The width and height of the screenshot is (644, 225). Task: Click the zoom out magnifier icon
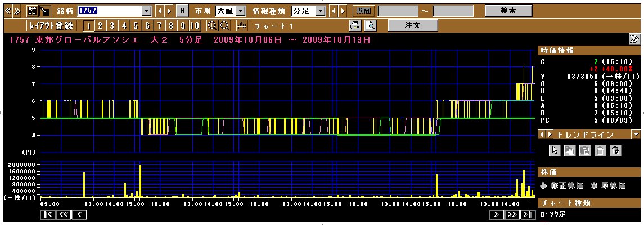pos(224,25)
